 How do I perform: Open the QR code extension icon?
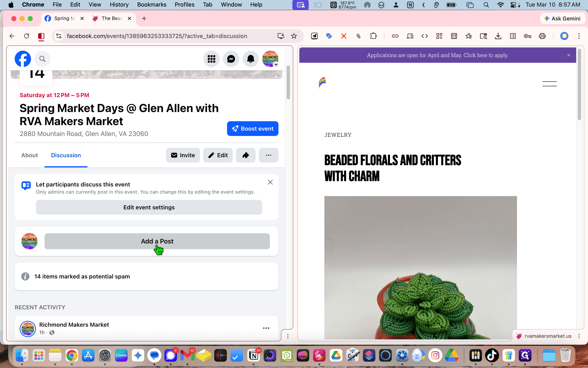point(439,36)
